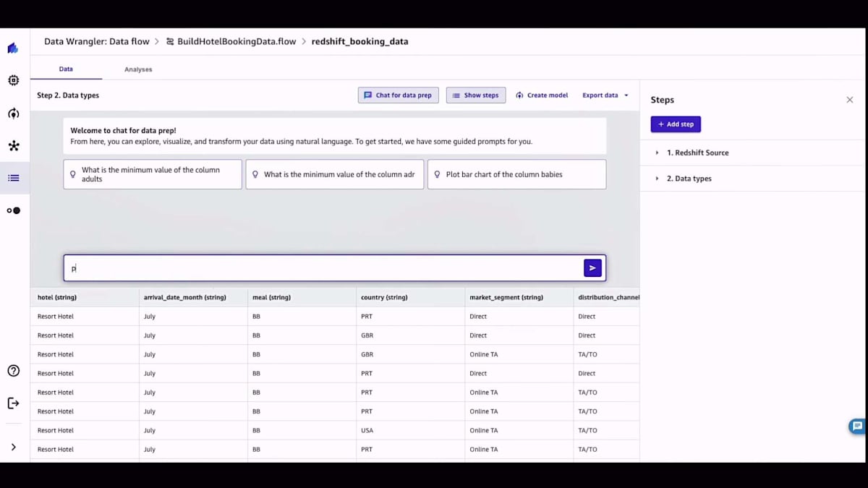Select prompt minimum value of column adr

[x=335, y=174]
